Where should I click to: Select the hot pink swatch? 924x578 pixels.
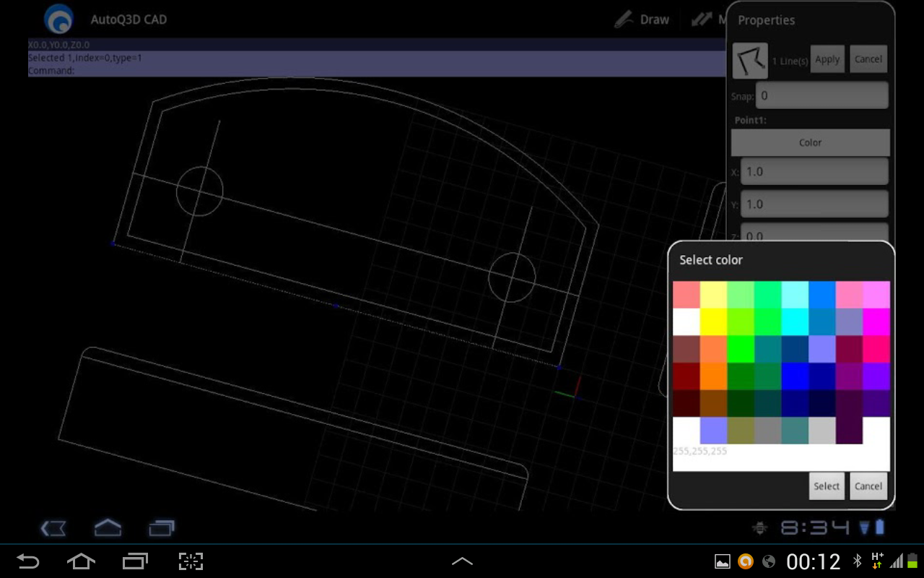coord(876,349)
